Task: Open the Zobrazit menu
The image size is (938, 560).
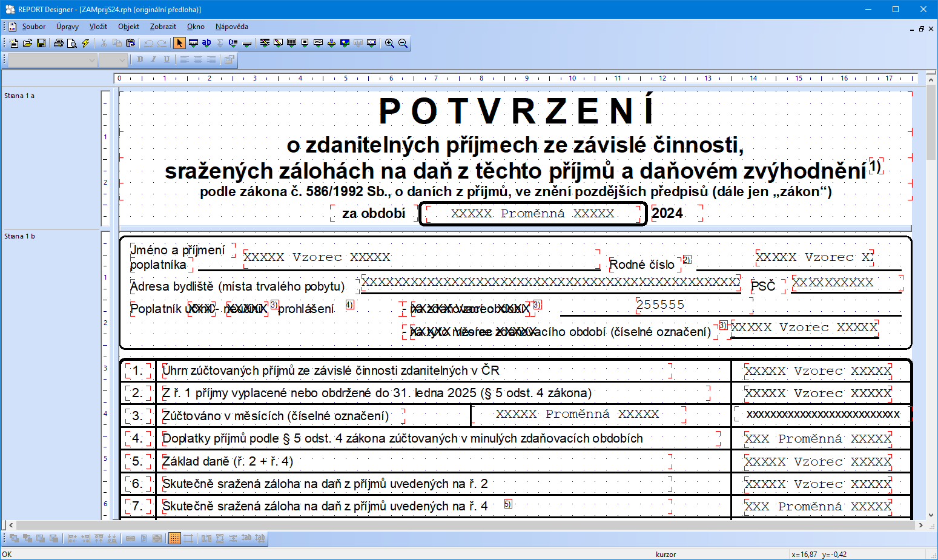Action: (163, 27)
